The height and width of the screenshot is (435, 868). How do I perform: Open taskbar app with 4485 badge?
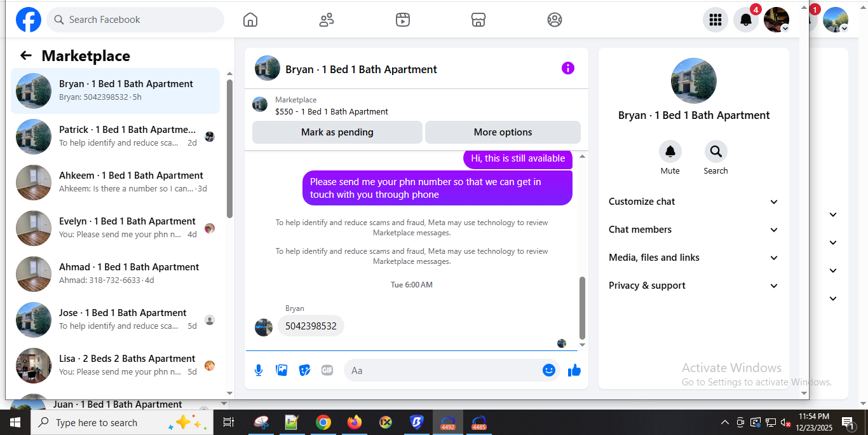pos(478,422)
